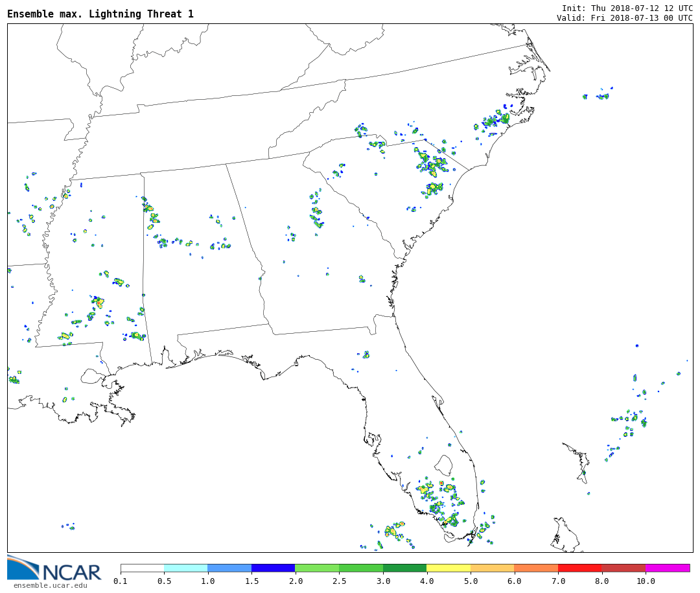
Task: Click the light blue 1.0 to 1.5 swatch
Action: 229,568
